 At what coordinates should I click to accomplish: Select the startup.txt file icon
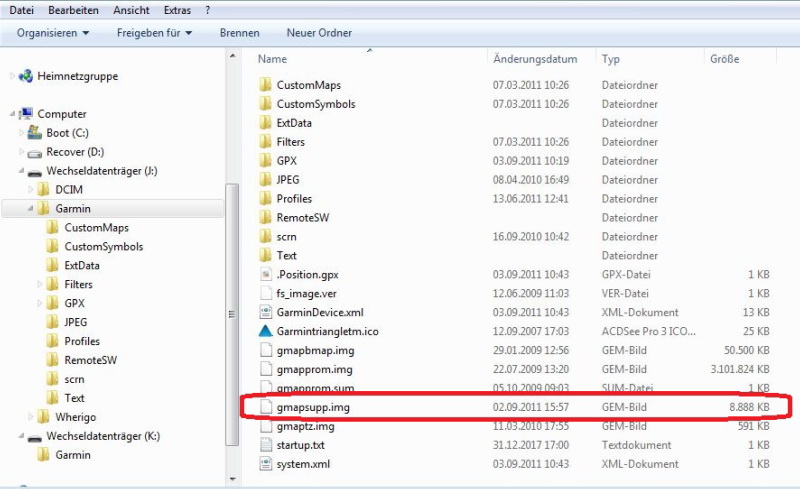tap(265, 445)
